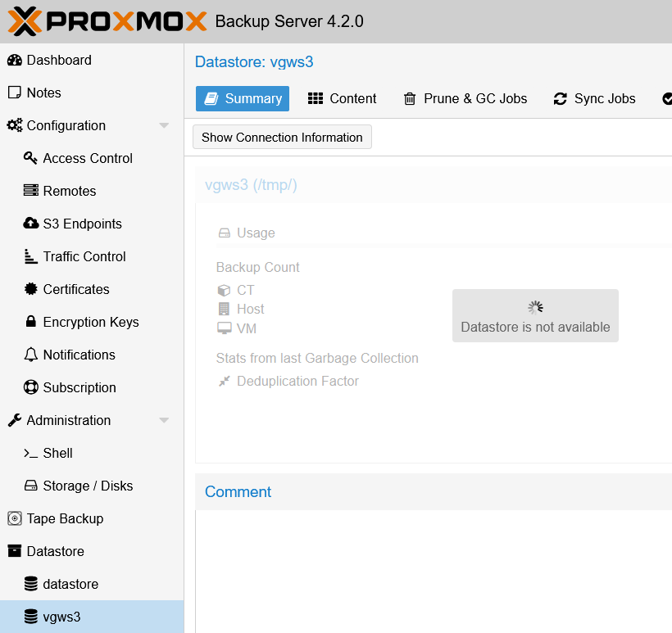Click the Notes sticky-note icon

pyautogui.click(x=15, y=93)
